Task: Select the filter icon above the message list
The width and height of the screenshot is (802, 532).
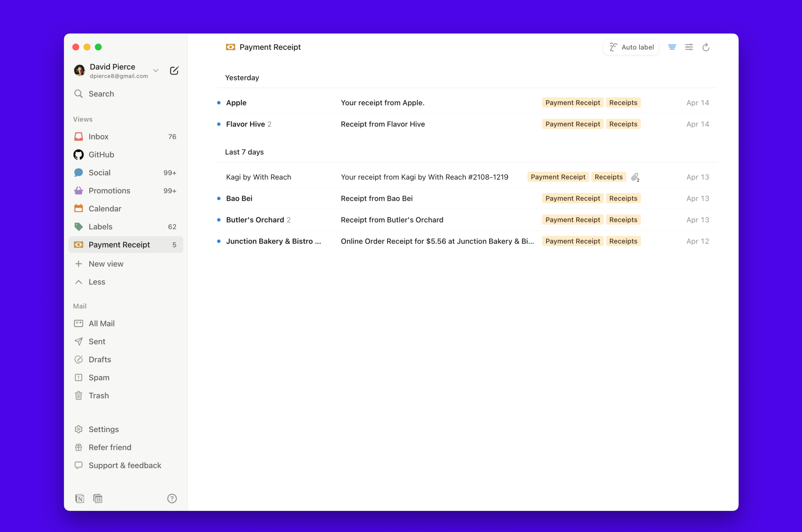Action: 672,47
